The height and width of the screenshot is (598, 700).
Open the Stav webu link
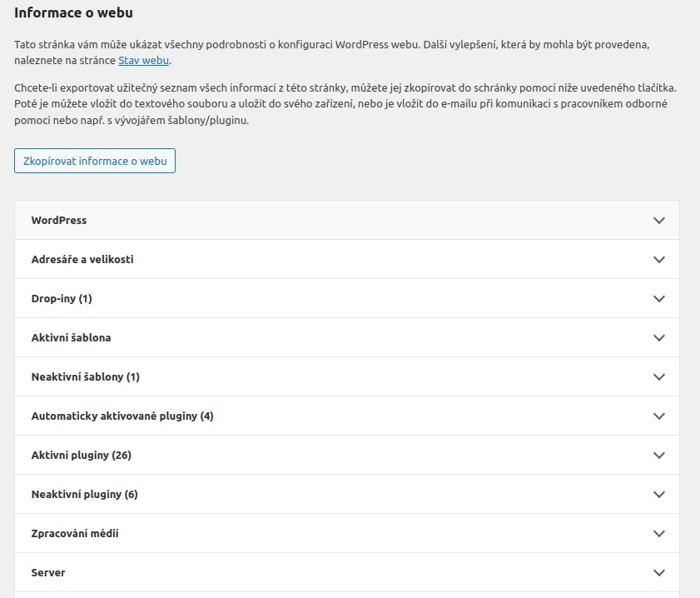click(x=143, y=61)
